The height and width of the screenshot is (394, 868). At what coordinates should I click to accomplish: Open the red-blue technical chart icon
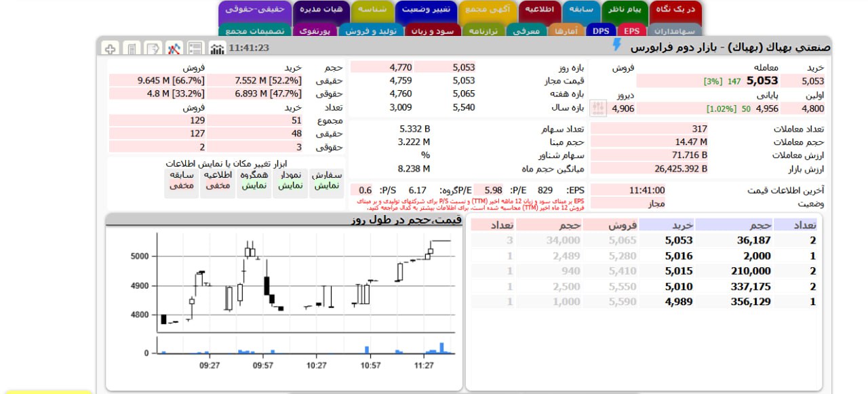(x=174, y=48)
